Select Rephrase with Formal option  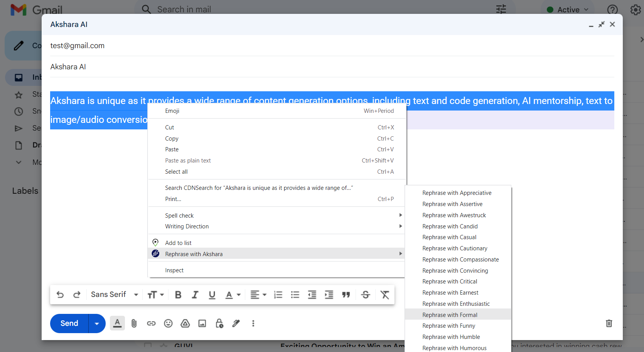(x=450, y=315)
